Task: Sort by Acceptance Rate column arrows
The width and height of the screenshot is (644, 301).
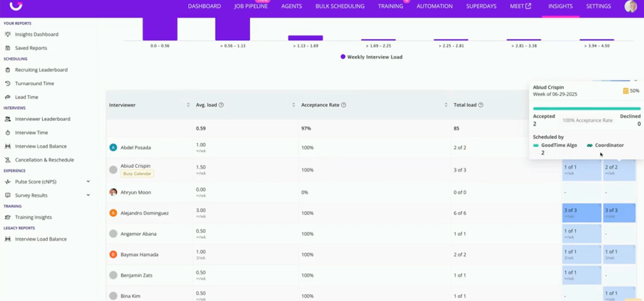Action: (446, 105)
